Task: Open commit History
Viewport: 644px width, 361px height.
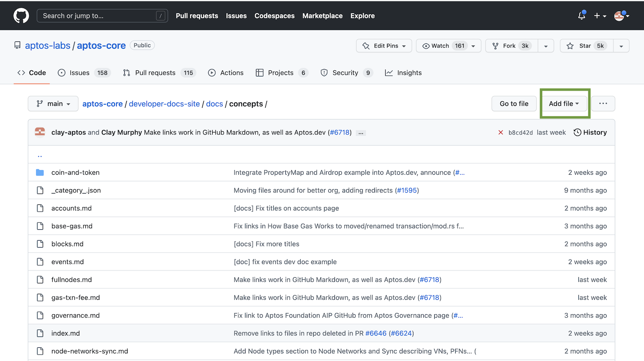Action: tap(590, 132)
